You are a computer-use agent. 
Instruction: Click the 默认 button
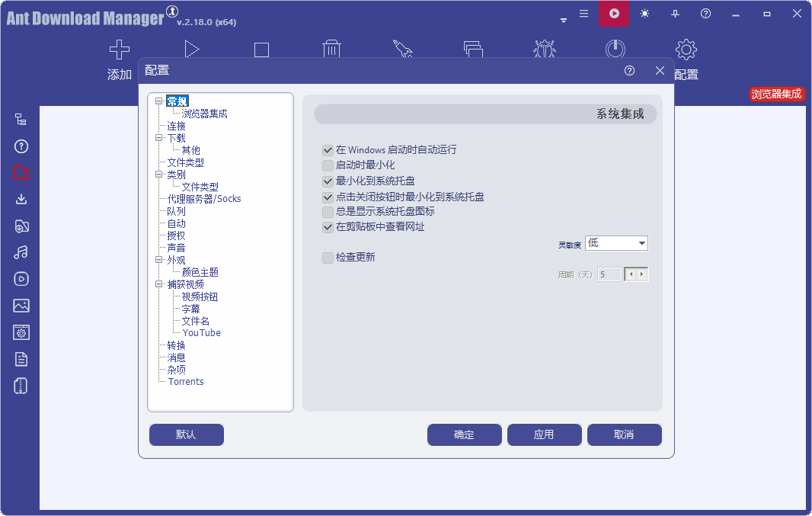coord(187,434)
